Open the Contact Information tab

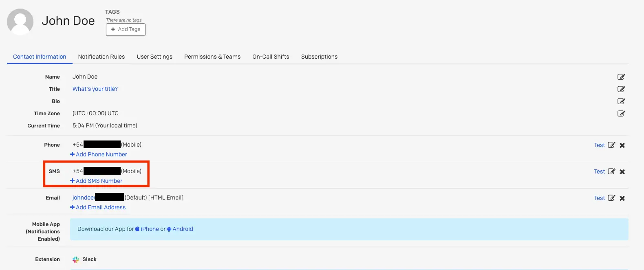40,57
